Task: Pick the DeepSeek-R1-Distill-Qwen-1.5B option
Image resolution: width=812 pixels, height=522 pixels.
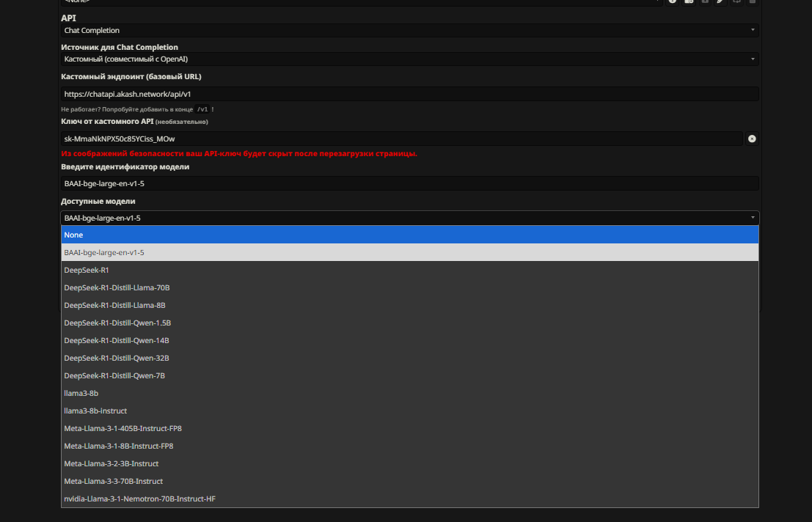Action: (409, 323)
